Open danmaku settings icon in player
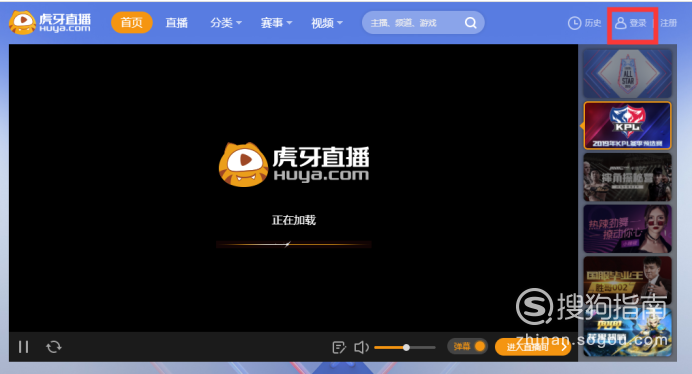The height and width of the screenshot is (374, 692). click(338, 348)
